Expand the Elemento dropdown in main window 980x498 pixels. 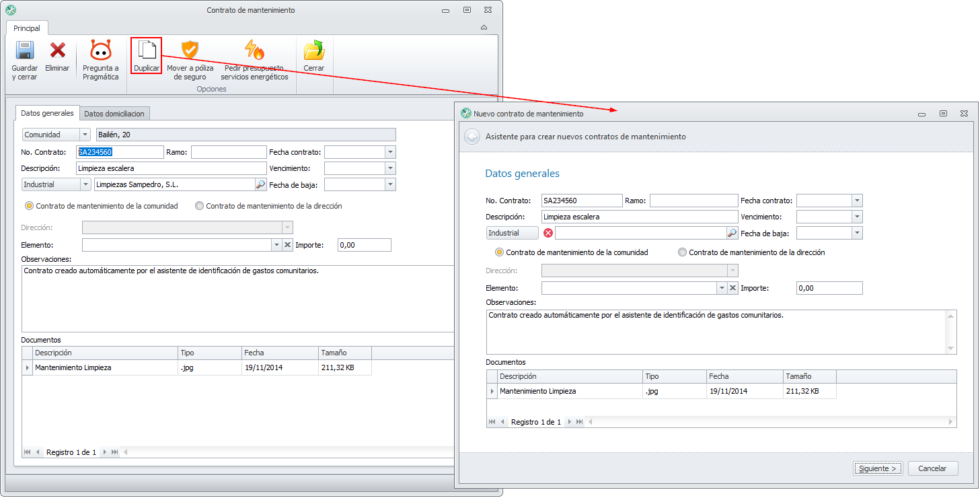click(x=276, y=245)
